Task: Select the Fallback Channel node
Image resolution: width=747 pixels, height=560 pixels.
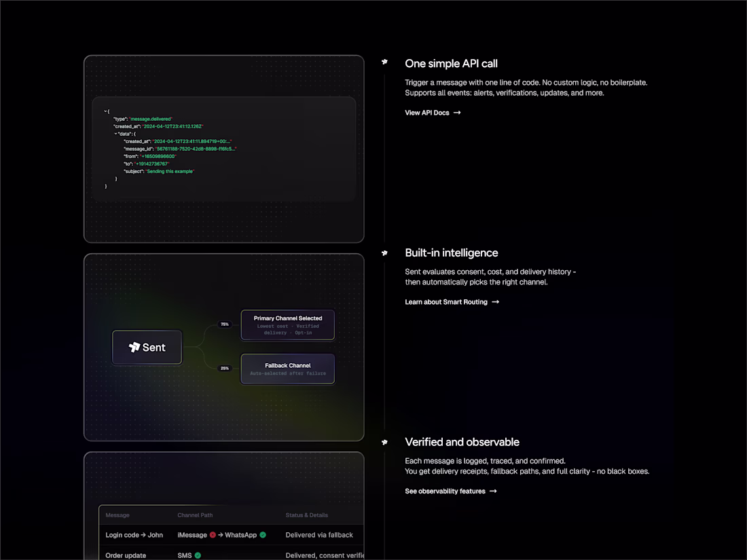Action: (288, 369)
